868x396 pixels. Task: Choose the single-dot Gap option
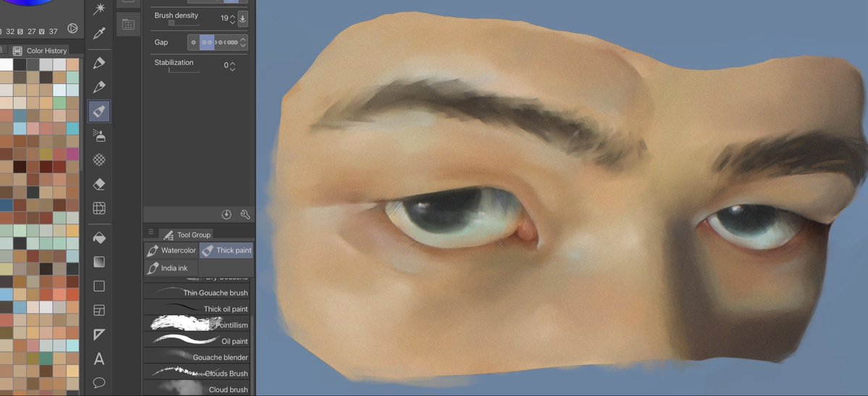click(x=194, y=42)
